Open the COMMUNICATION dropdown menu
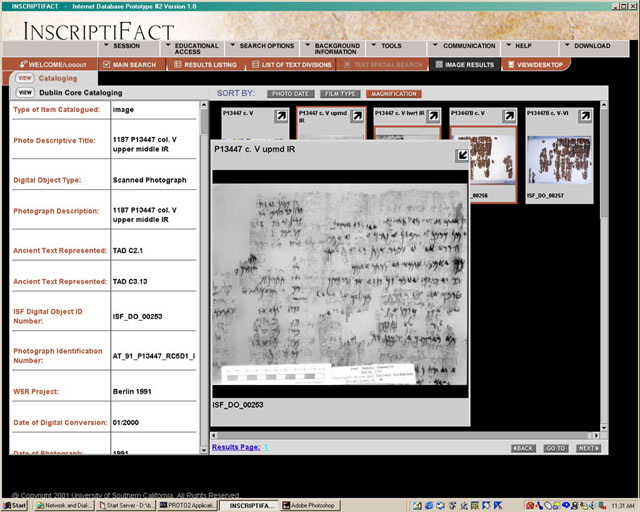 (464, 46)
